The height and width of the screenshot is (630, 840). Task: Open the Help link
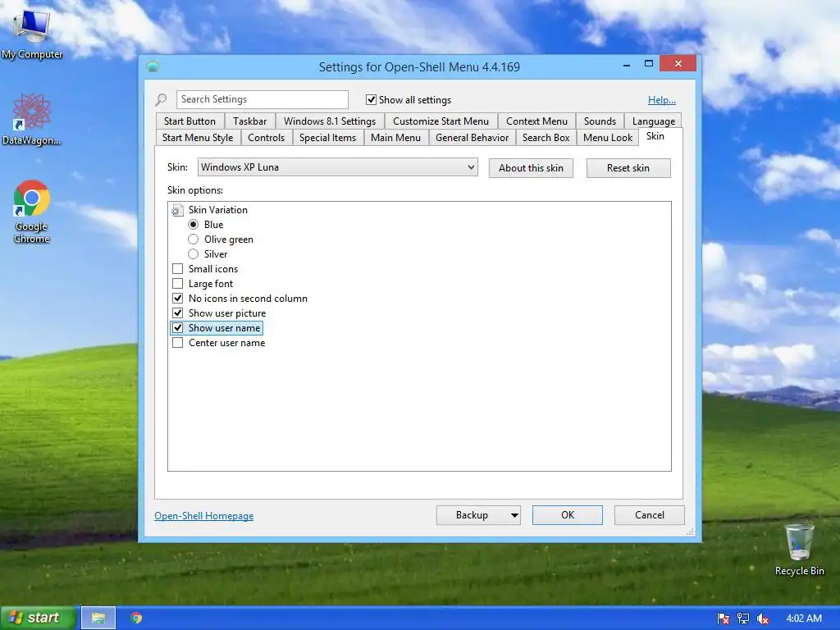pyautogui.click(x=662, y=99)
